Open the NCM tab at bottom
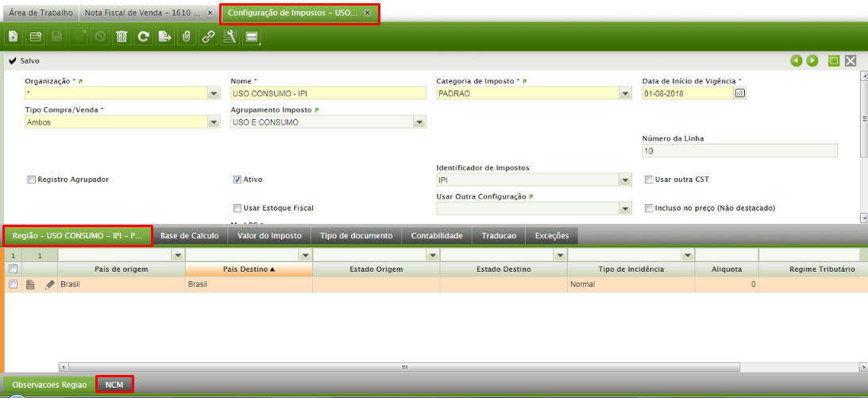This screenshot has height=398, width=868. pos(114,384)
